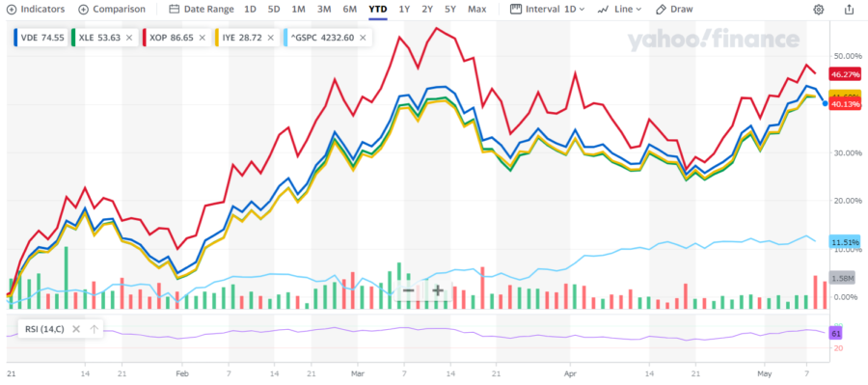Select the 1D range
Screen dimensions: 868x385
pos(250,10)
